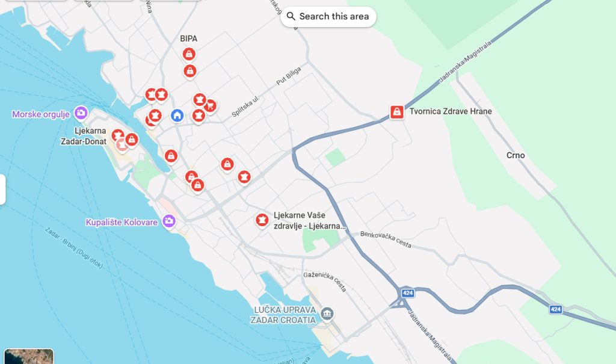Click the Ljekarne Vaše zdravlje text label

(x=310, y=221)
